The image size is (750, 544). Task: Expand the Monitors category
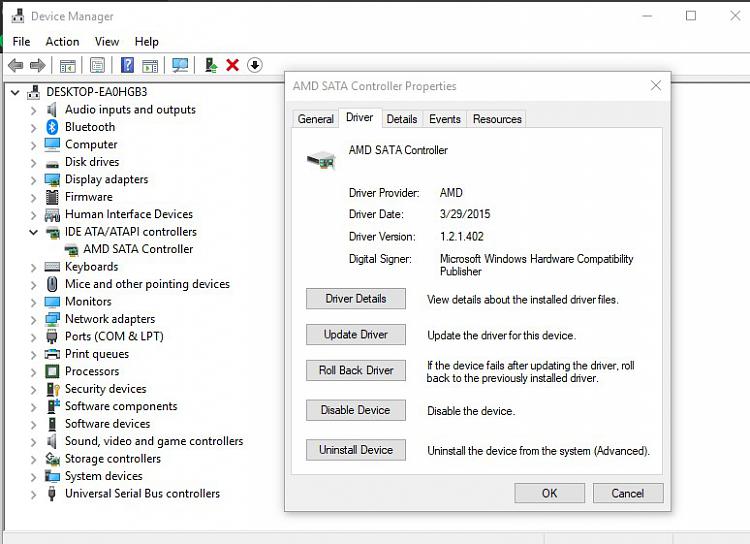point(33,302)
